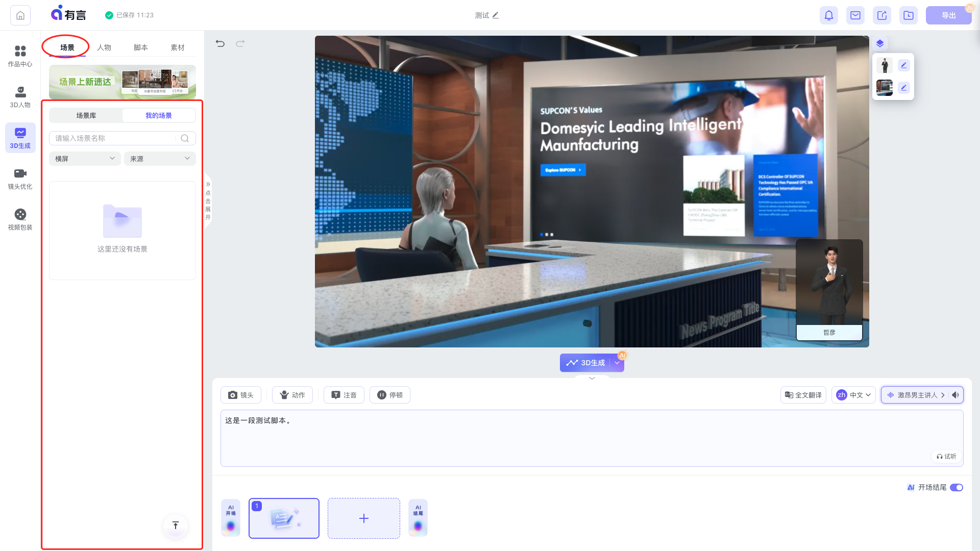Click the undo arrow icon
This screenshot has height=551, width=980.
[220, 43]
